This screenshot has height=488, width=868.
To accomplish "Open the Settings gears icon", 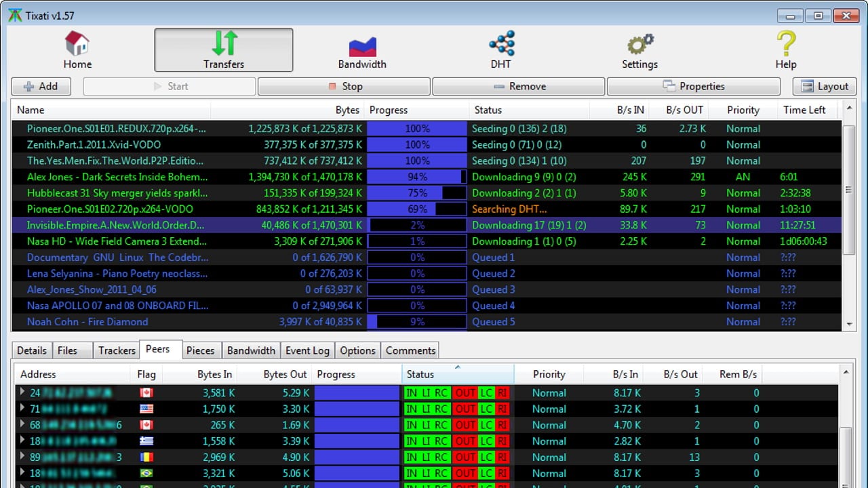I will point(639,44).
